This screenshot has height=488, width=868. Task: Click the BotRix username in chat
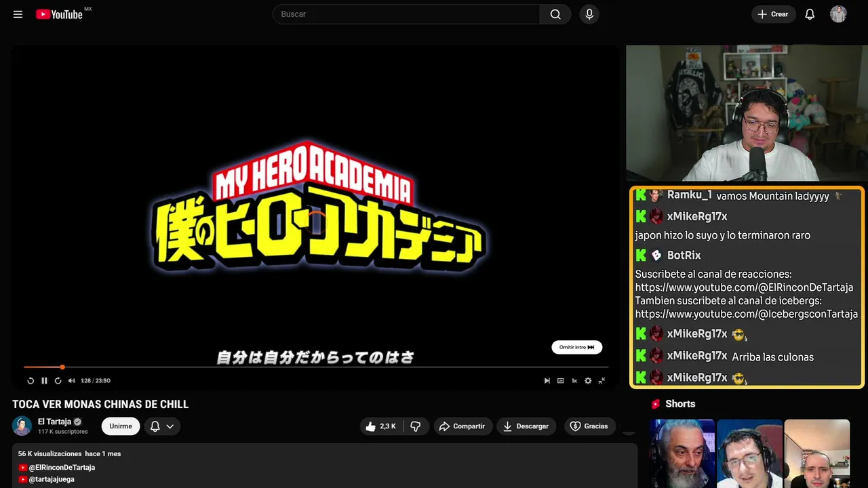tap(684, 256)
